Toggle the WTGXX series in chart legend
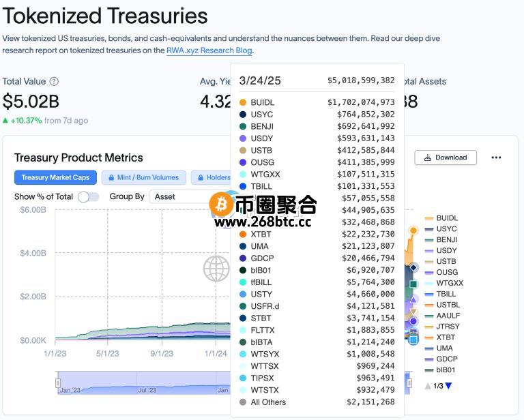Screen dimensions: 524x420 443,283
